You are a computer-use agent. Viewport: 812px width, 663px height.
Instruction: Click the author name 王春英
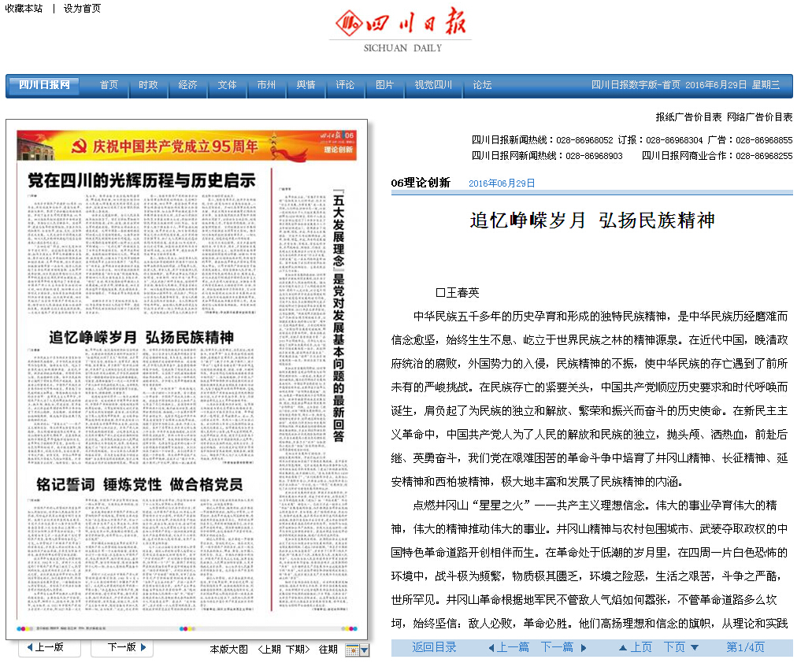(x=463, y=293)
